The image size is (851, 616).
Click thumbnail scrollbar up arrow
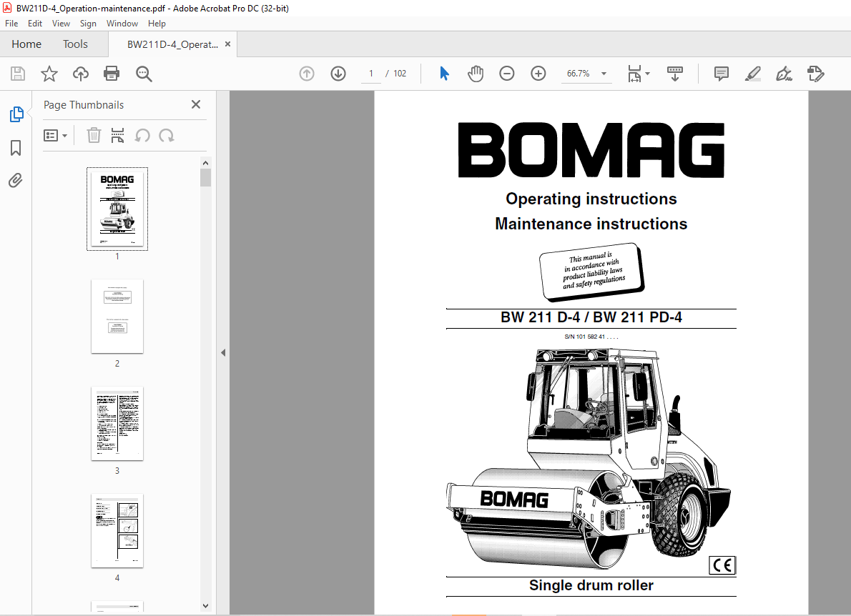205,163
